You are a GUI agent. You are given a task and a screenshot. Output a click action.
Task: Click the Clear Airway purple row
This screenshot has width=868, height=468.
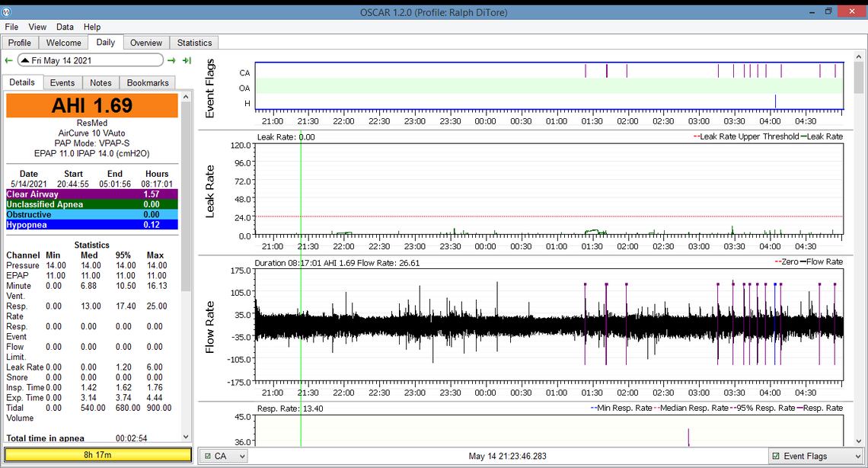[x=92, y=194]
